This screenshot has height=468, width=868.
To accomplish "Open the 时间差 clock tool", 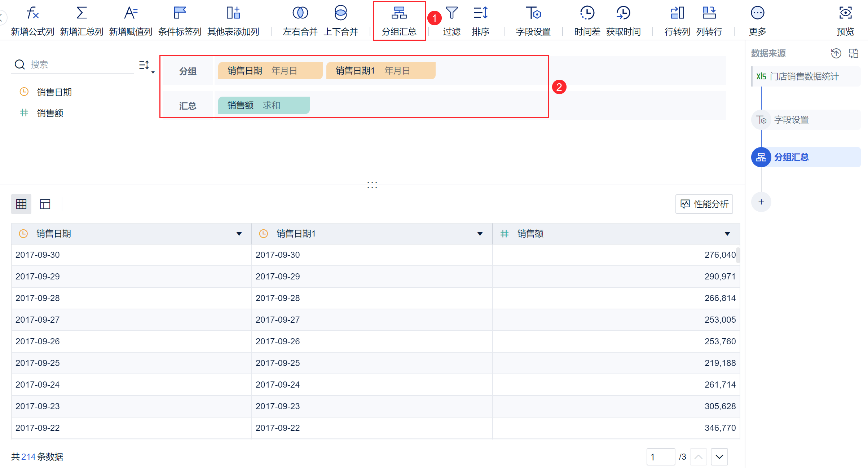I will coord(587,13).
